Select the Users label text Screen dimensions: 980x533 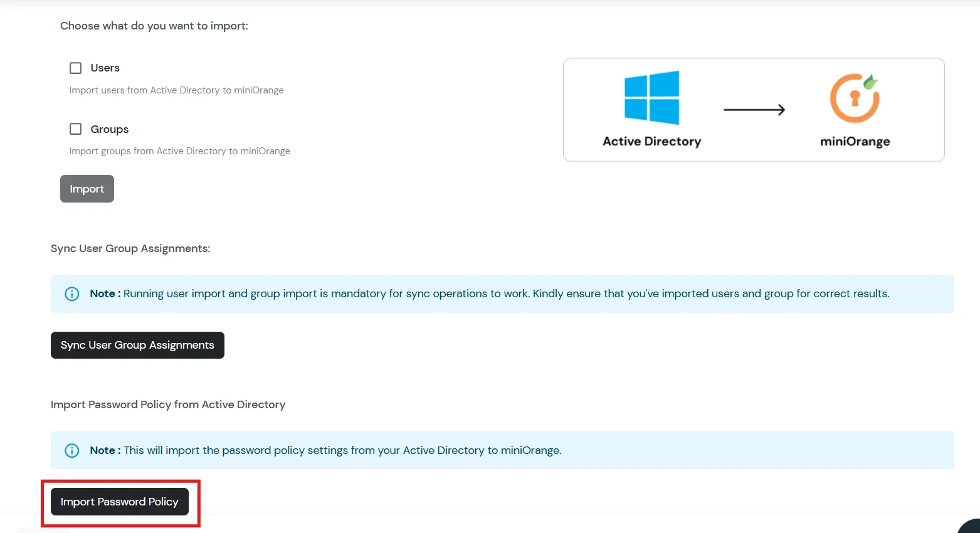point(105,67)
